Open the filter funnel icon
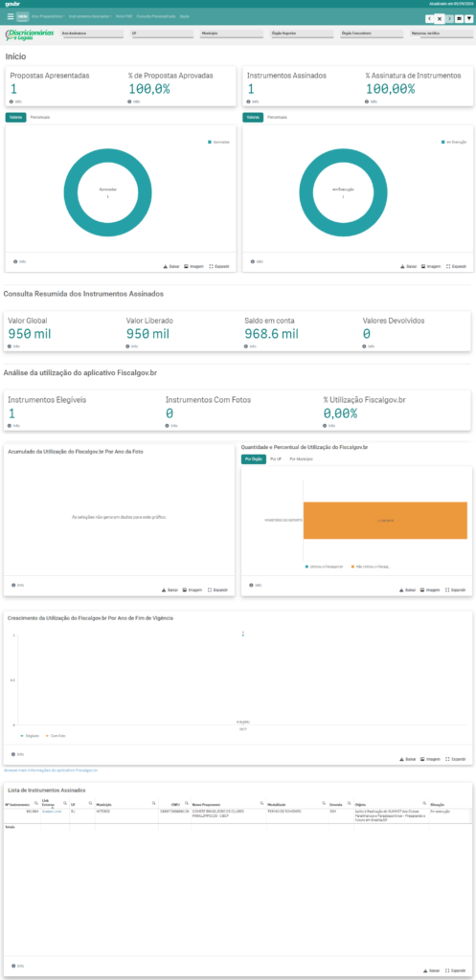This screenshot has height=980, width=476. (x=469, y=19)
